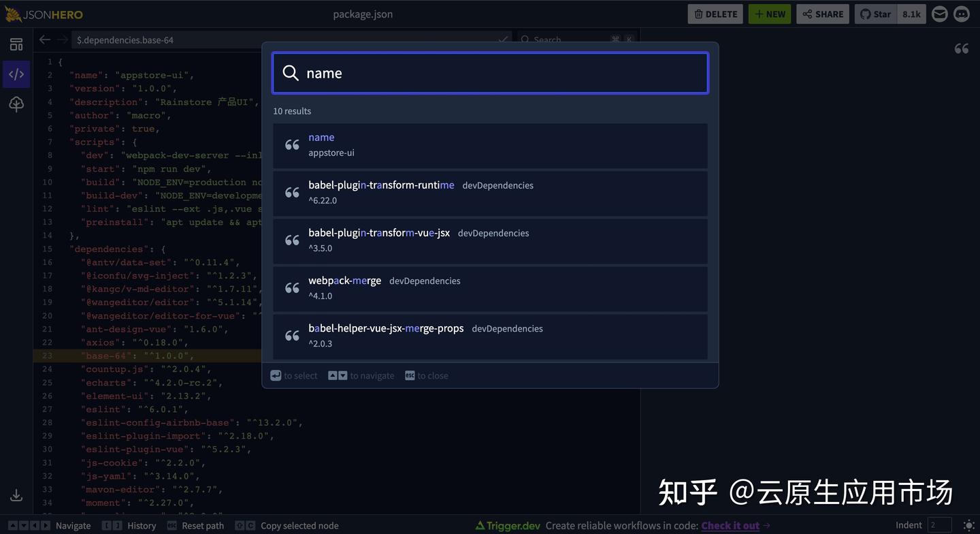Create a document with the NEW button
The width and height of the screenshot is (980, 534).
[x=769, y=13]
